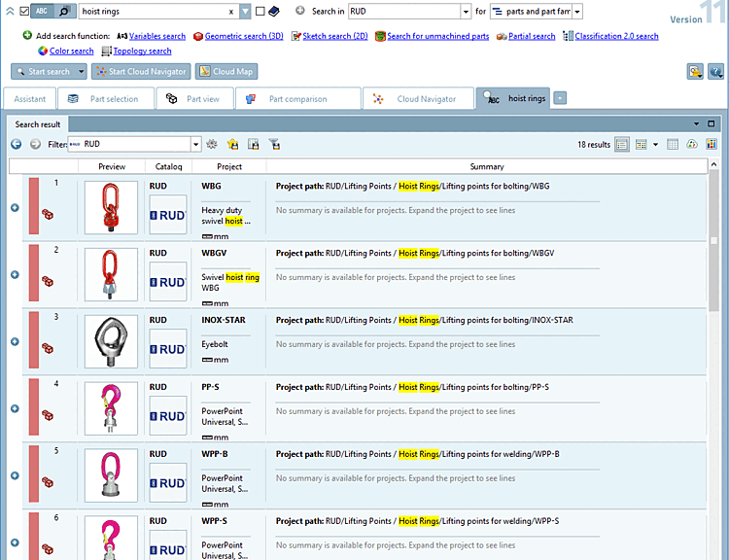
Task: Toggle the checkbox left of ABC search
Action: click(x=24, y=11)
